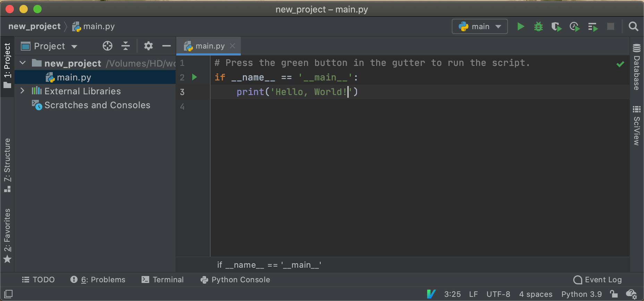This screenshot has width=644, height=301.
Task: Open Search Everywhere magnifier
Action: point(633,27)
